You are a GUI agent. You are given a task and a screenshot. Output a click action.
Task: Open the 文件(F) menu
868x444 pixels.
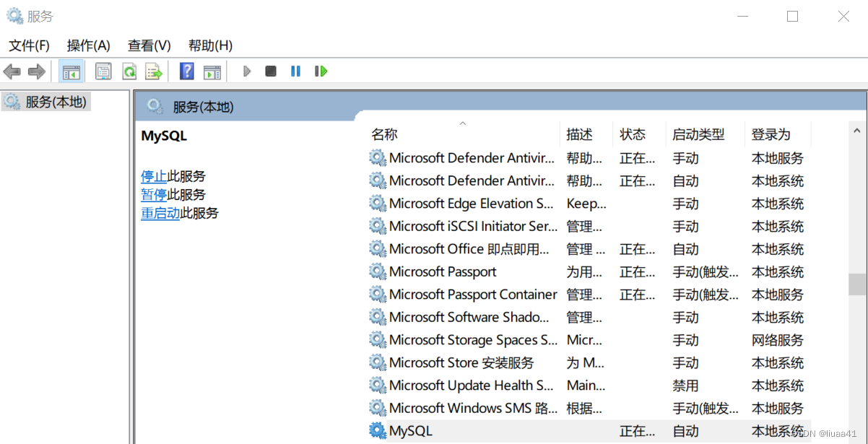28,45
